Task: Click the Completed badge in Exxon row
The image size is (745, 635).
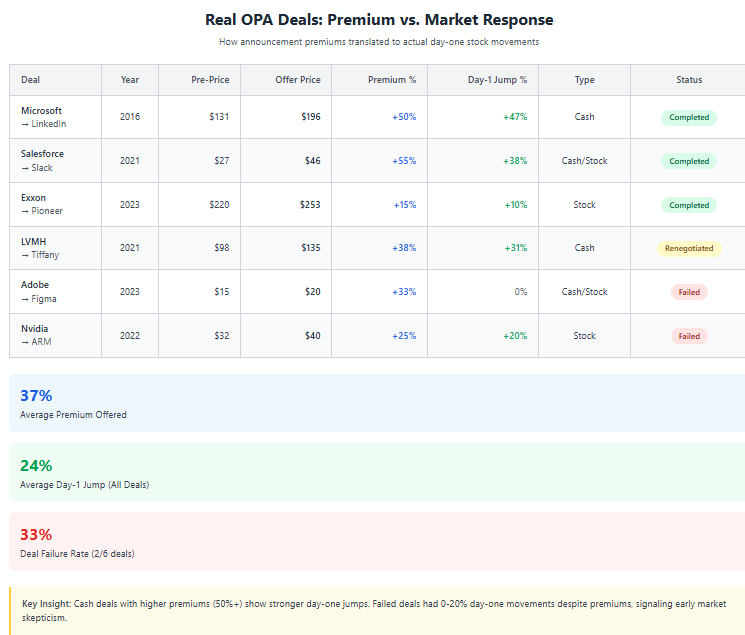Action: (689, 205)
